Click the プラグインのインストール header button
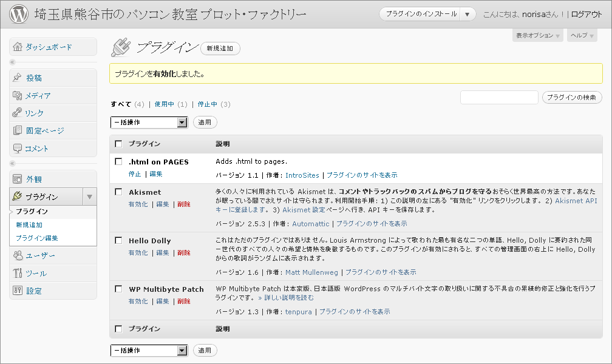Screen dimensions: 612x364 (x=421, y=15)
